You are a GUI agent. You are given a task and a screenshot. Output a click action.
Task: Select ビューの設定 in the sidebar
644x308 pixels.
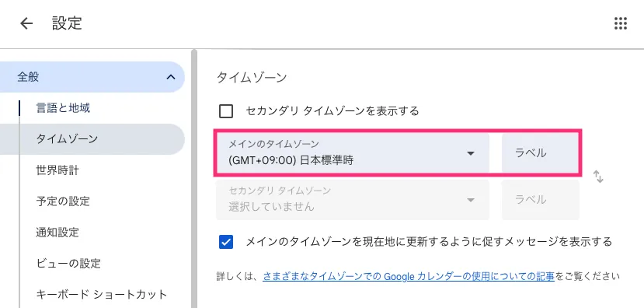click(x=68, y=263)
